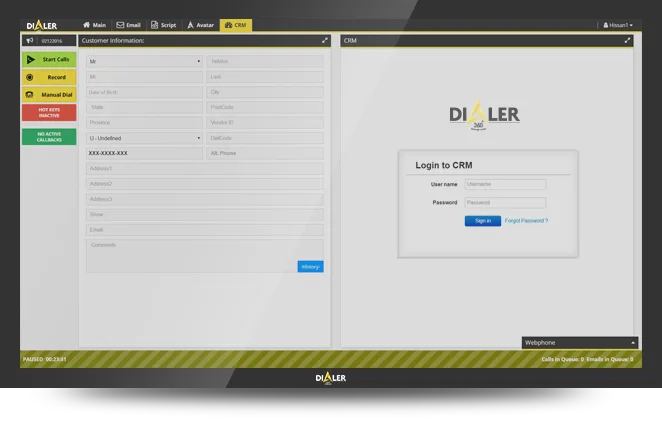662x429 pixels.
Task: Expand the Webphone panel arrow
Action: [633, 343]
